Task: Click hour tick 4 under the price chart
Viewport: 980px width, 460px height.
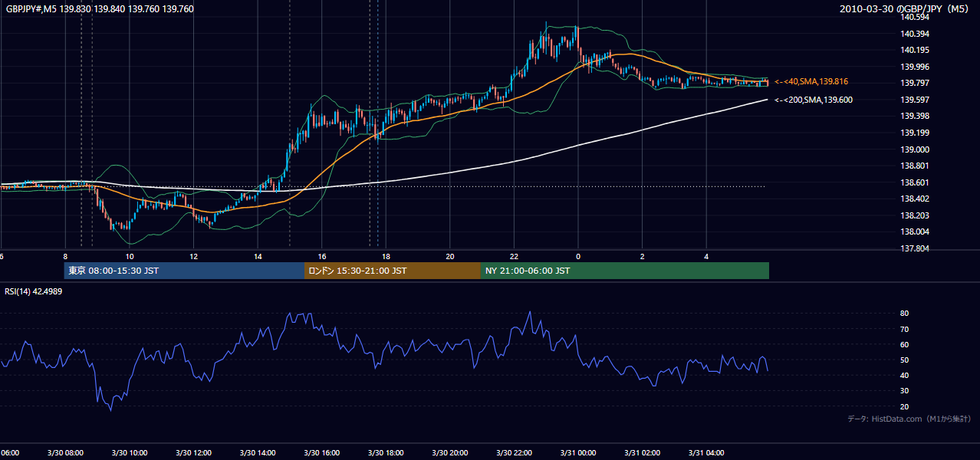Action: tap(706, 256)
